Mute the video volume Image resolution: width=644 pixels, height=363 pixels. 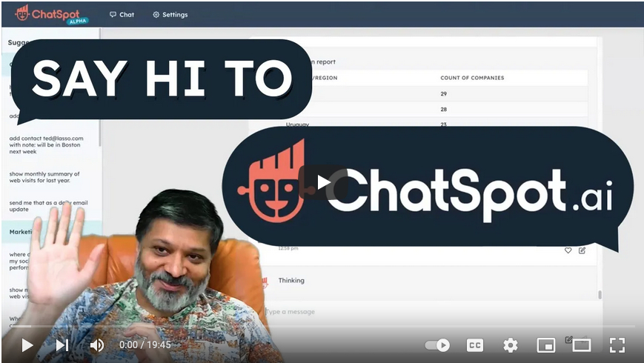97,345
